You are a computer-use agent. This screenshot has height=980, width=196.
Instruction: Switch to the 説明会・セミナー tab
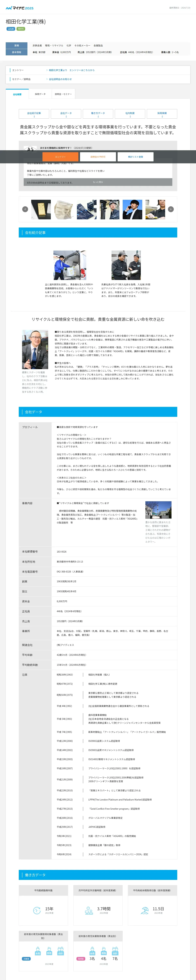[x=63, y=94]
